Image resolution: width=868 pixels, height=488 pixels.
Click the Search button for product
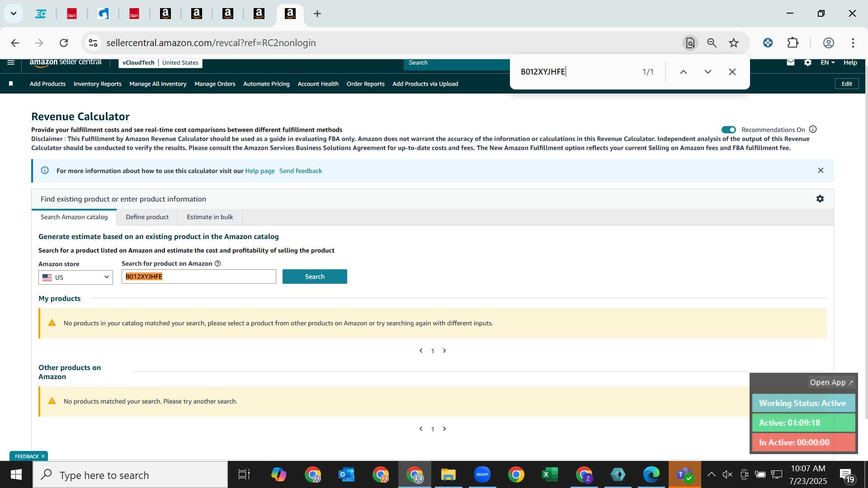tap(315, 277)
